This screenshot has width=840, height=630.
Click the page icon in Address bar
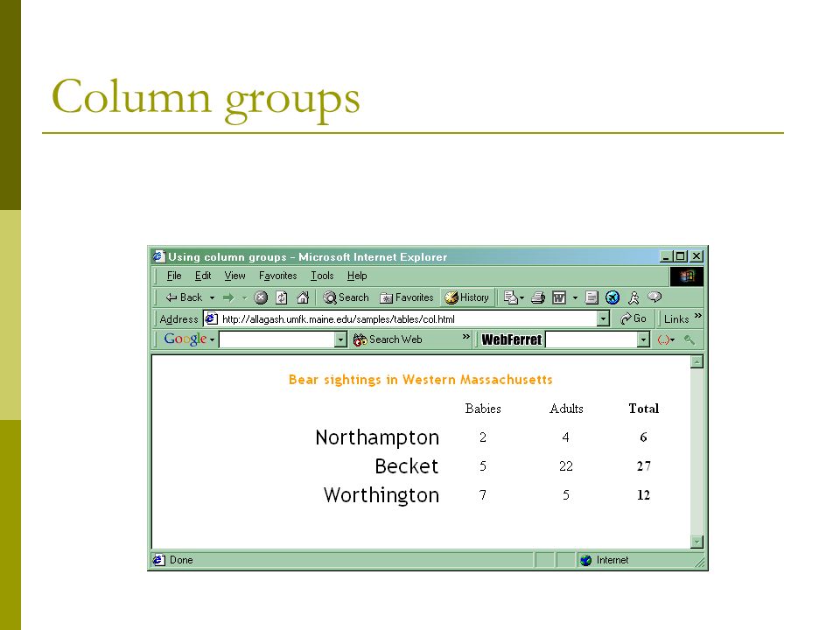[x=211, y=318]
